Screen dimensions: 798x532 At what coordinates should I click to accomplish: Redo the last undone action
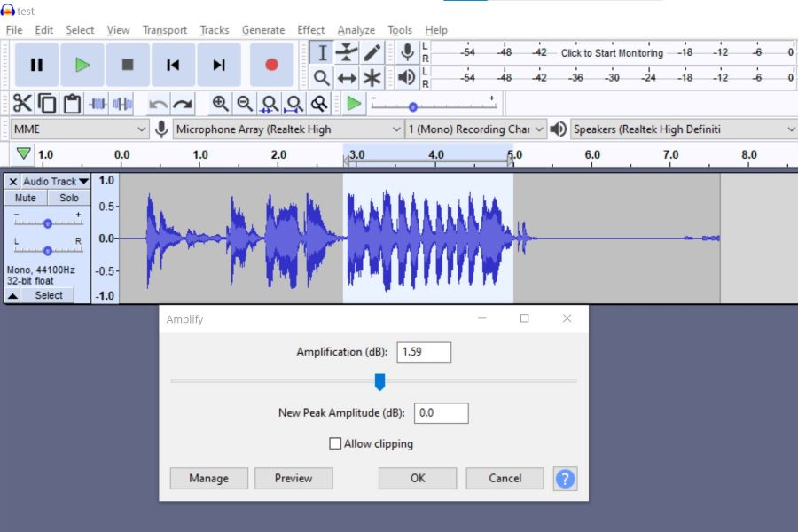(183, 104)
